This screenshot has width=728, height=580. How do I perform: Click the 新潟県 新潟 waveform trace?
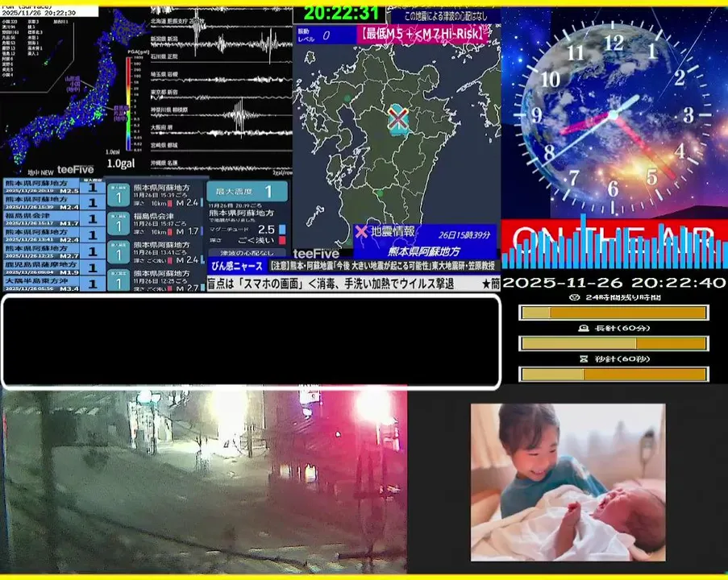click(222, 43)
